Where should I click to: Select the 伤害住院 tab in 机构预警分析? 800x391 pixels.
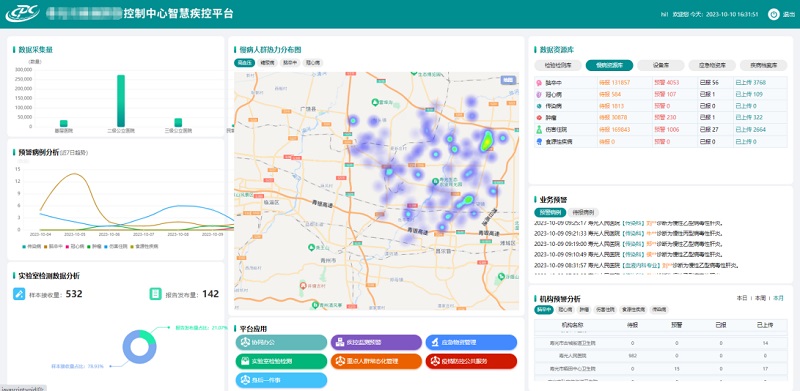pyautogui.click(x=605, y=309)
